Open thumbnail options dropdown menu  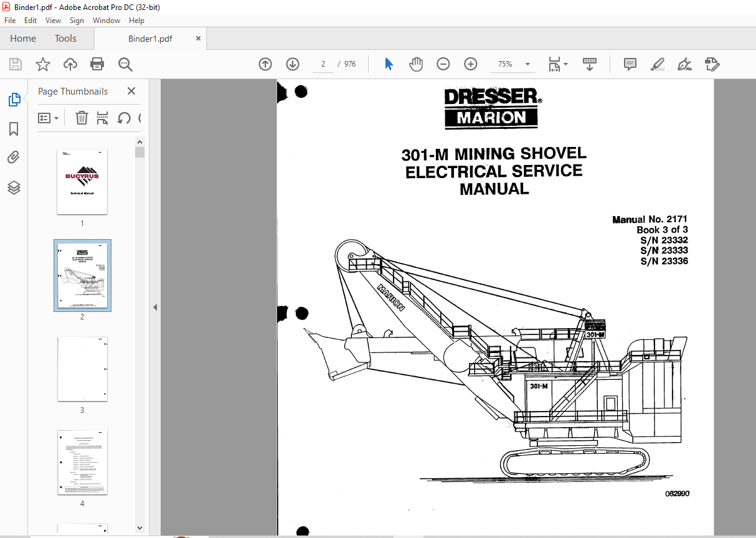point(49,118)
